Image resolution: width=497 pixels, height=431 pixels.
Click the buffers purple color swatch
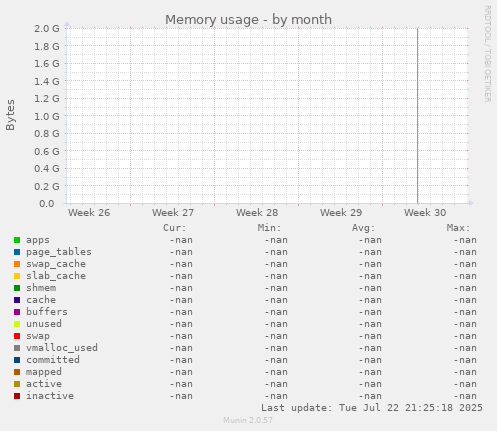tap(17, 312)
